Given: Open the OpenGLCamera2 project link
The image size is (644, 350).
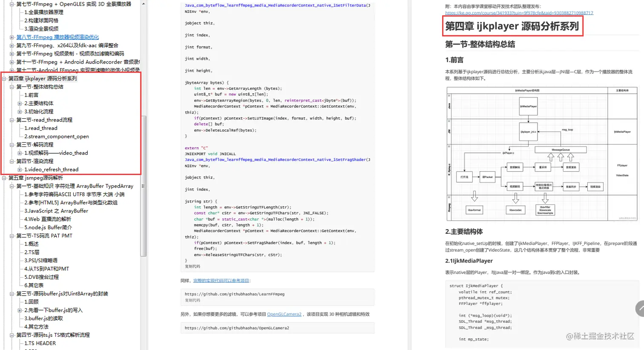Looking at the screenshot, I should tap(284, 314).
